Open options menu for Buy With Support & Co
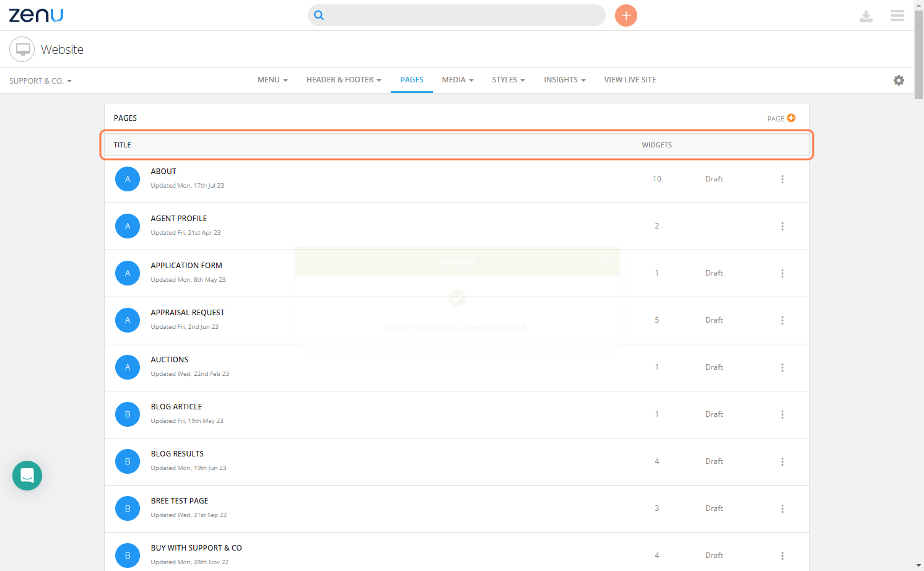Viewport: 924px width, 571px height. tap(782, 556)
